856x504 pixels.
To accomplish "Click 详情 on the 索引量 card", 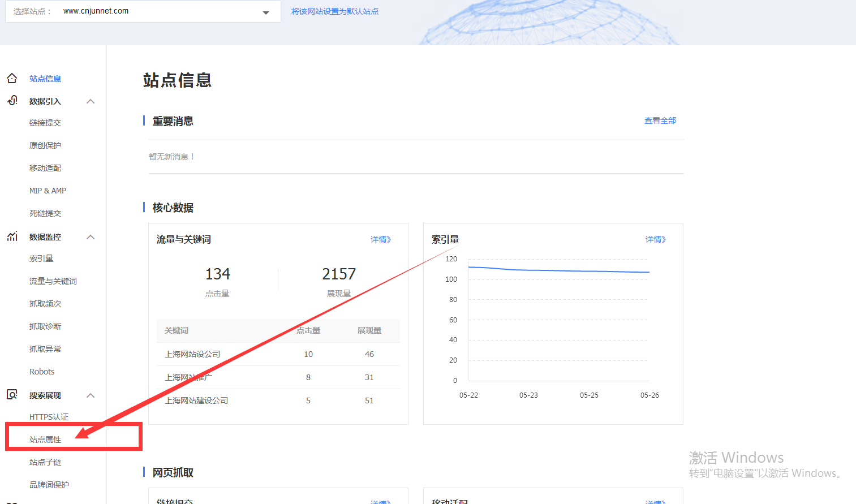I will tap(655, 239).
